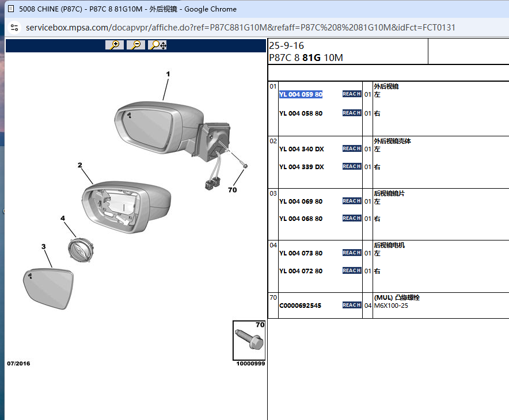Select part number YL 004 059 80
This screenshot has height=420, width=509.
click(x=301, y=94)
